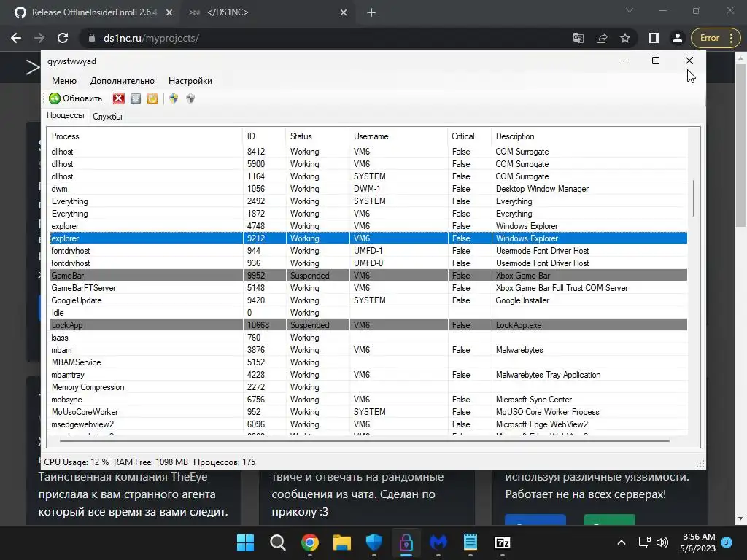Click the gray gear toolbar icon
747x560 pixels.
pos(136,98)
